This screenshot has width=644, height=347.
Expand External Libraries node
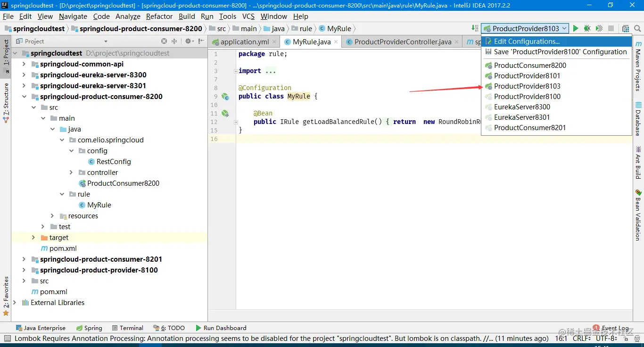coord(15,303)
